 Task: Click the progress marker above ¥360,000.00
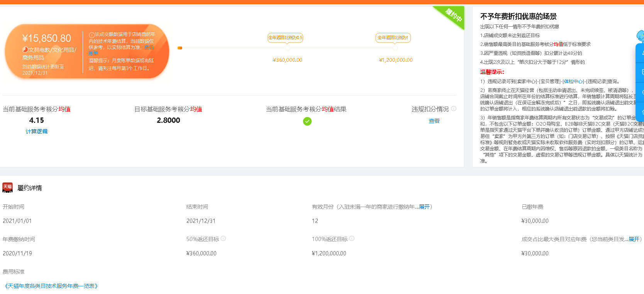click(x=287, y=48)
